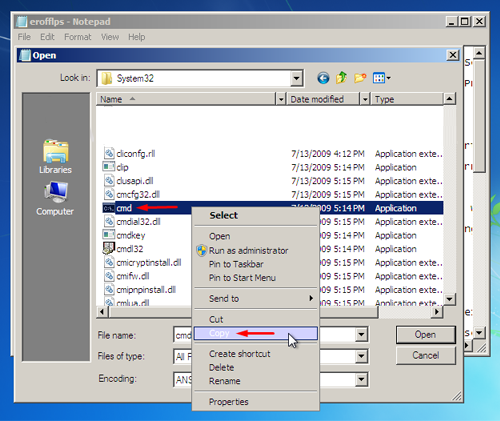The width and height of the screenshot is (500, 421).
Task: Choose Copy in the context menu
Action: (256, 333)
